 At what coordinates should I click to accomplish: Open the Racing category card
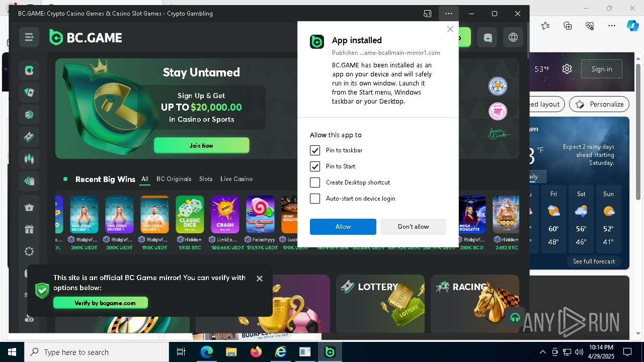click(474, 304)
